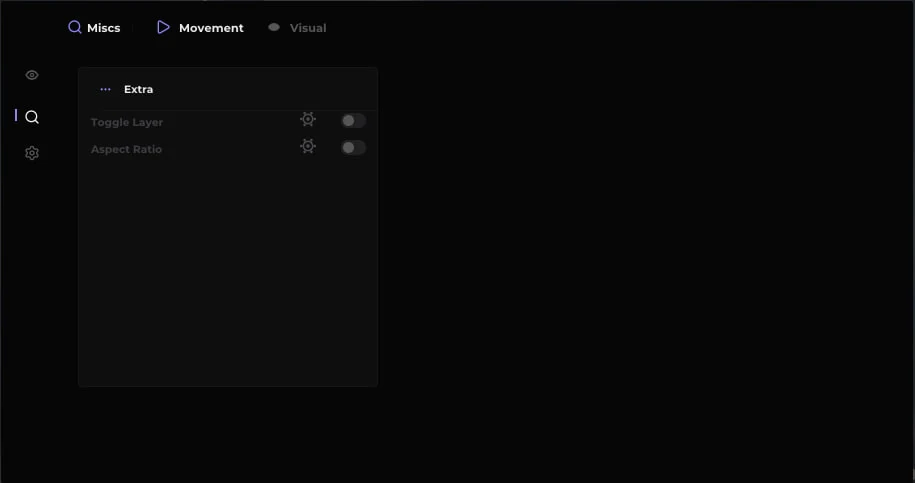The image size is (915, 483).
Task: Open Toggle Layer settings gear icon
Action: coord(308,120)
